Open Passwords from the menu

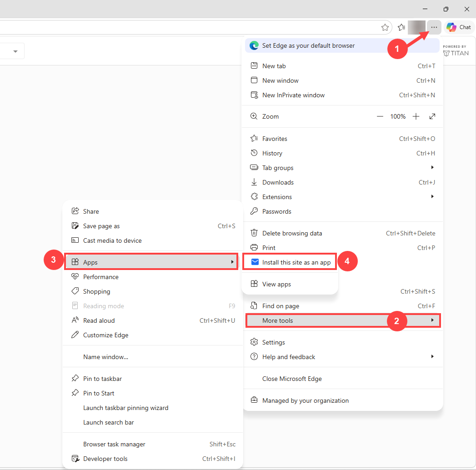(343, 212)
